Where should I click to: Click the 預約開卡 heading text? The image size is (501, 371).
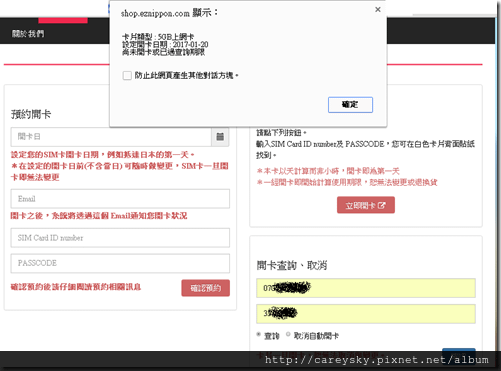pyautogui.click(x=31, y=114)
